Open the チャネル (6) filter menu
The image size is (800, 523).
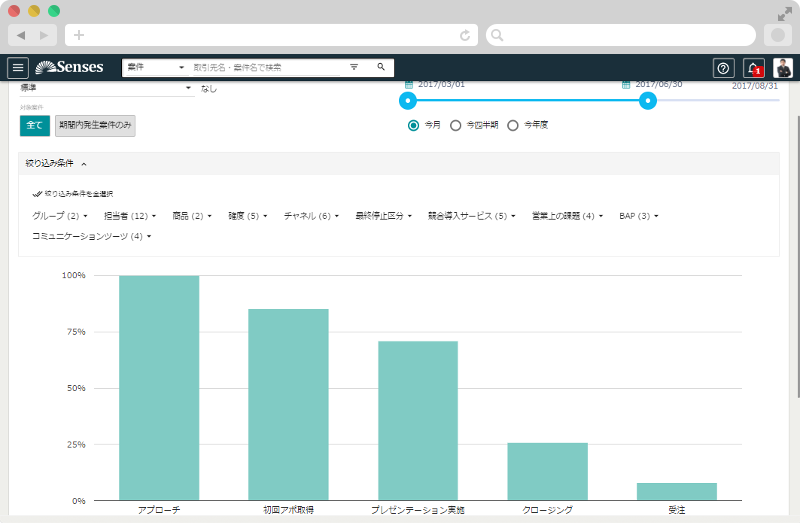coord(310,216)
